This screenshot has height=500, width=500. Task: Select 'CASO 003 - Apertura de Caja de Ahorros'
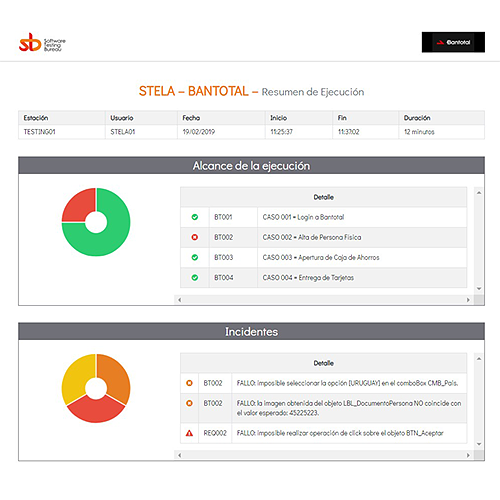pos(323,257)
